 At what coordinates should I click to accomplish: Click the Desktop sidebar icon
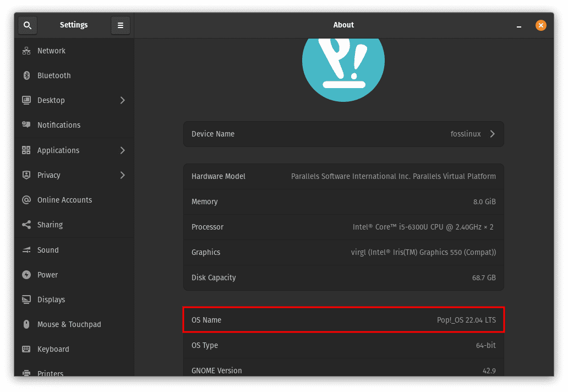pos(26,100)
